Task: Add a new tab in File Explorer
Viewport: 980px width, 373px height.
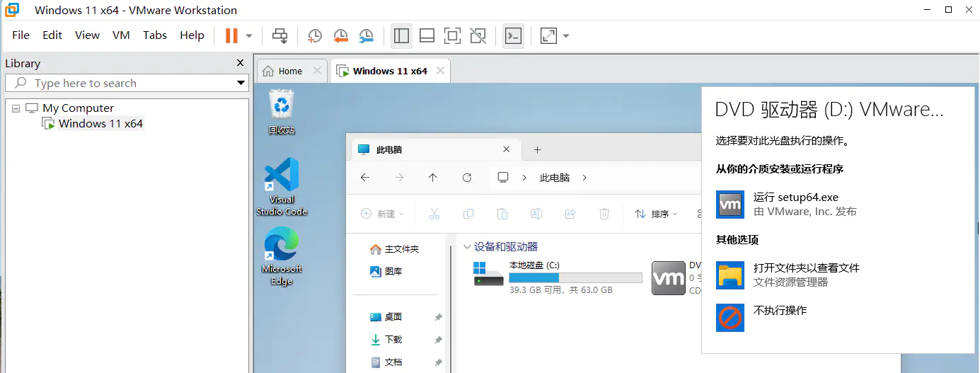Action: pos(537,149)
